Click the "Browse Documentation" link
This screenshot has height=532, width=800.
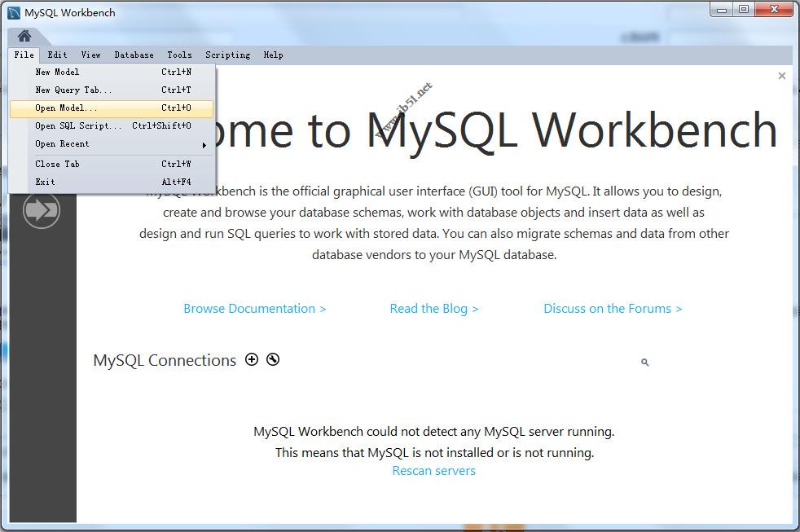(255, 308)
